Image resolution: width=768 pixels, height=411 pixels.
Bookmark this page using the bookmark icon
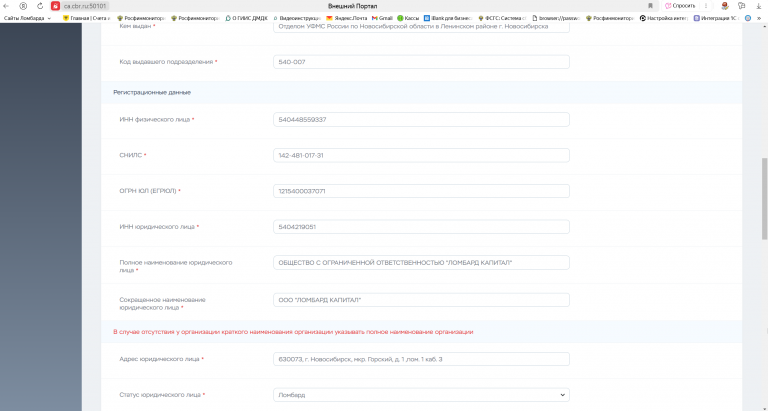650,6
